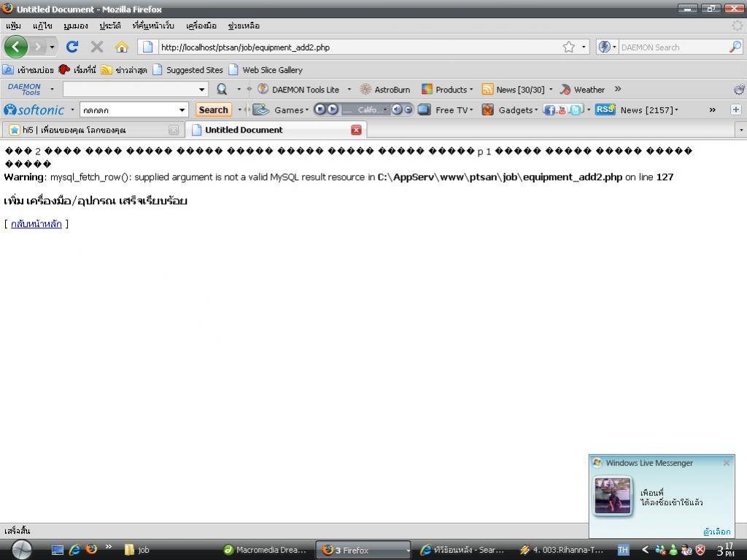Screen dimensions: 747x560
Task: Click the job folder taskbar button
Action: point(137,550)
